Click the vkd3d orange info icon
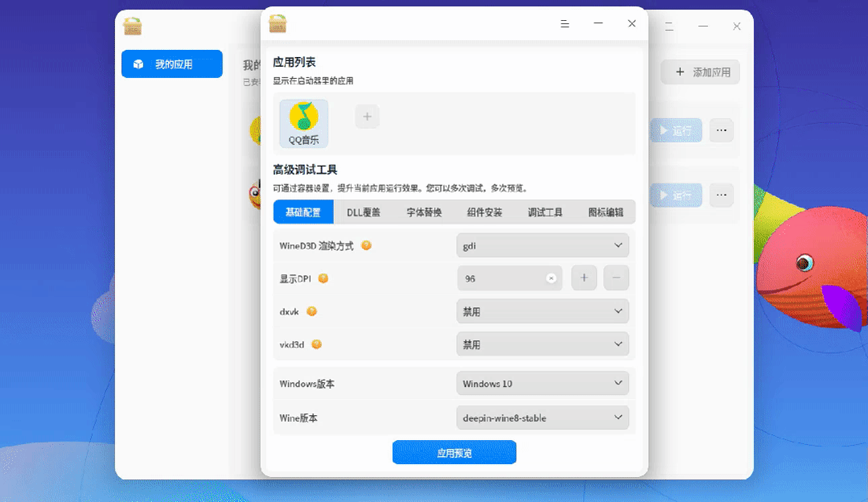This screenshot has height=502, width=868. pyautogui.click(x=317, y=344)
